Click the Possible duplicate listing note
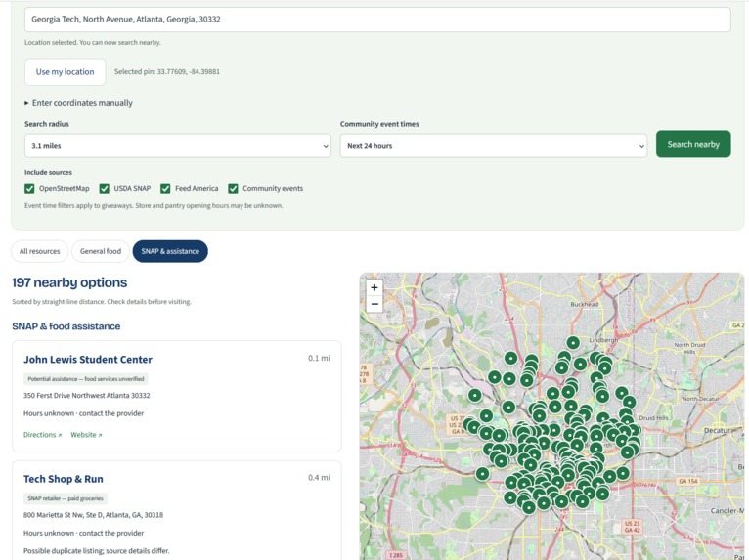 pyautogui.click(x=97, y=551)
